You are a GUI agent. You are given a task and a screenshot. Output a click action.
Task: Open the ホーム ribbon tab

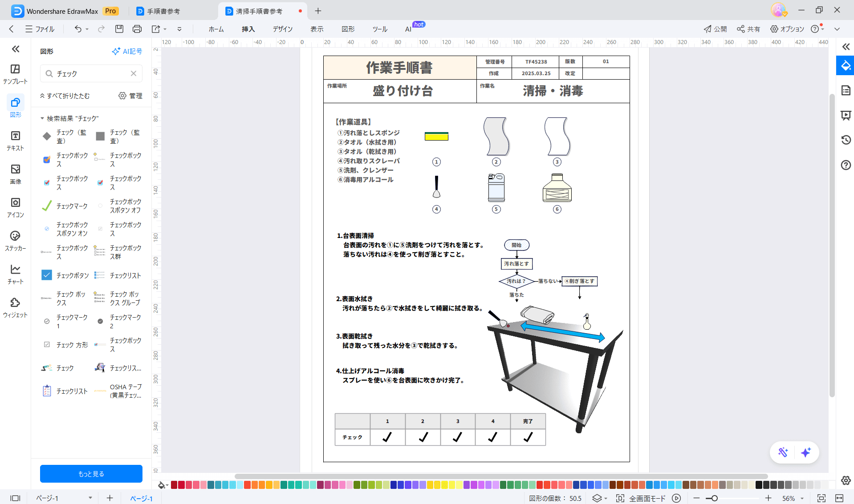pyautogui.click(x=216, y=29)
